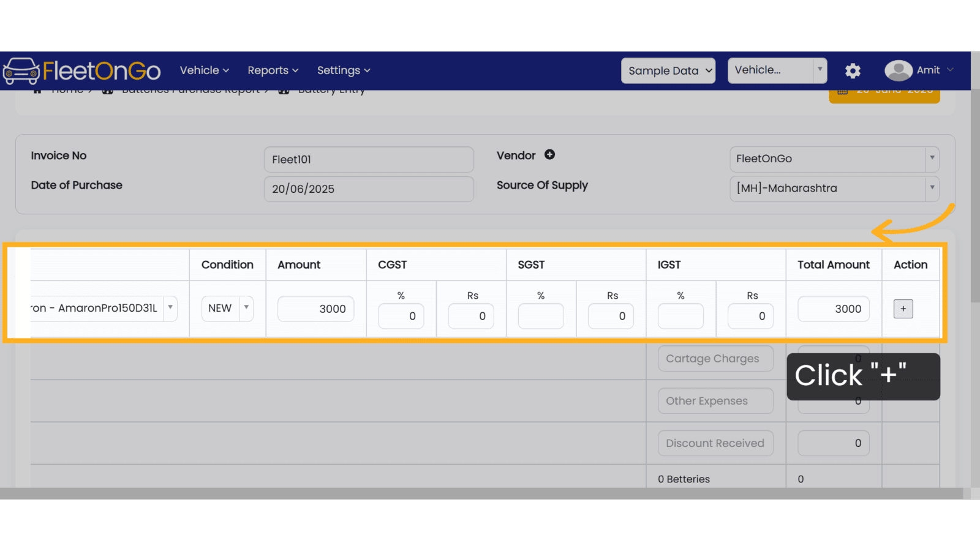Click the Invoice No field
Screen dimensions: 980x551
369,159
